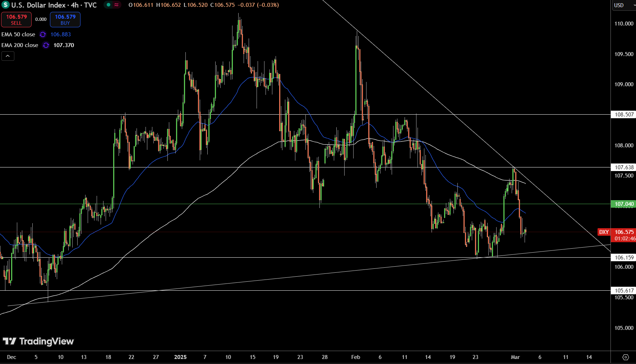Select the EMA 200 close indicator label
Image resolution: width=636 pixels, height=364 pixels.
(20, 45)
